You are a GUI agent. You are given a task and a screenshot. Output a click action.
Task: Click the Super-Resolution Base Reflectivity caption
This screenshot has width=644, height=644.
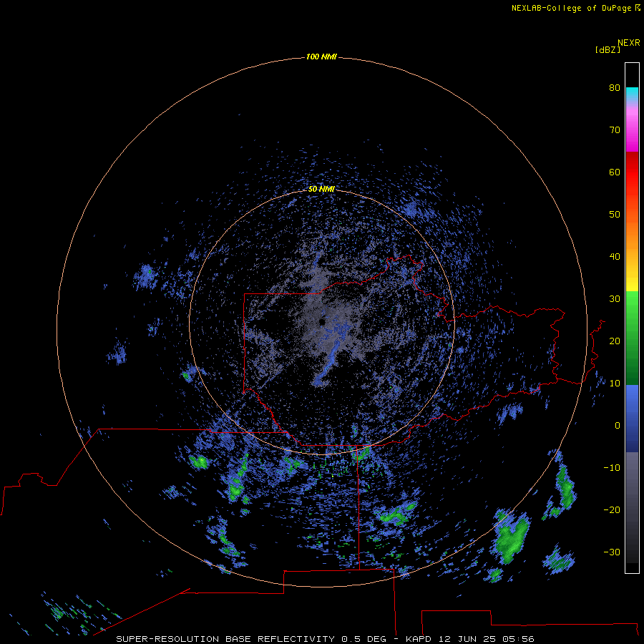[x=325, y=639]
